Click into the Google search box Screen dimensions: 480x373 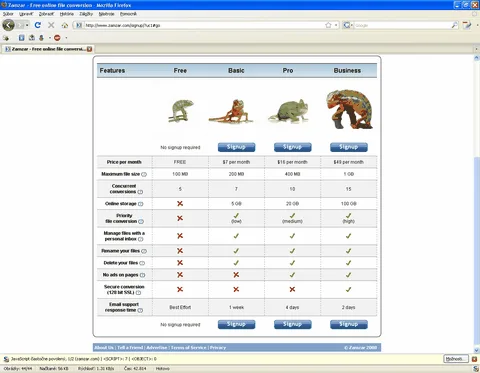[402, 25]
